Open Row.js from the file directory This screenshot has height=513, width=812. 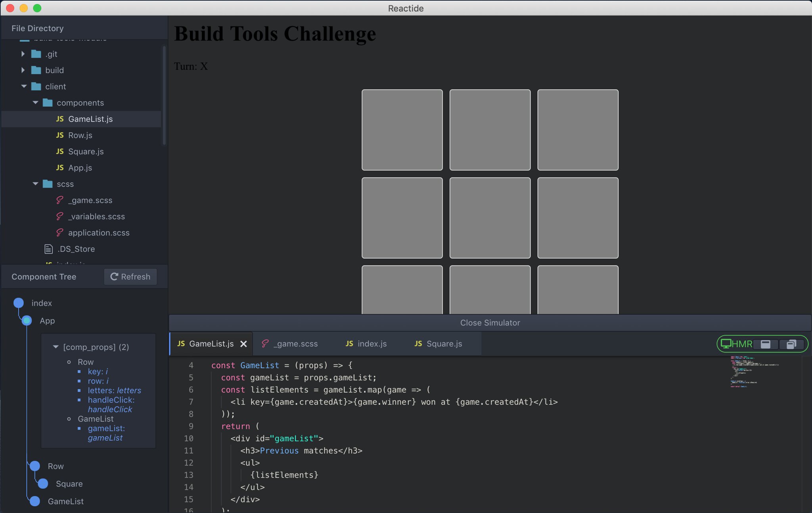[x=81, y=135]
